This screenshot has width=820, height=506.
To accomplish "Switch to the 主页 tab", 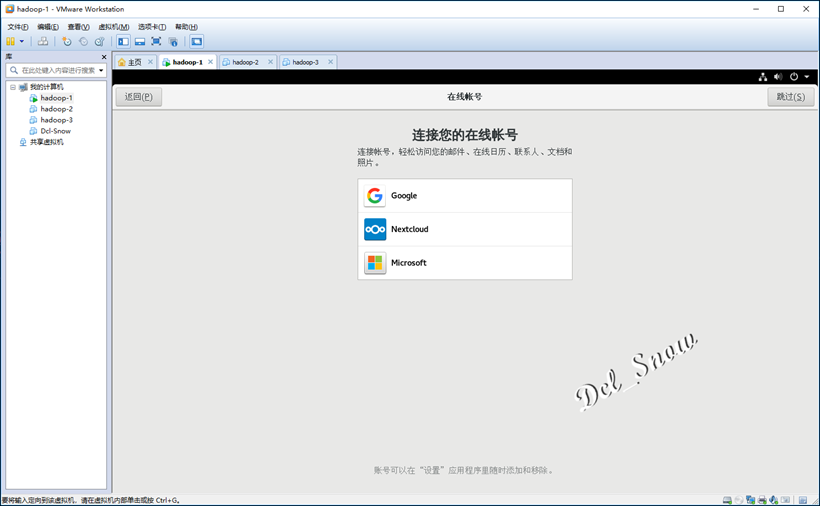I will (134, 62).
